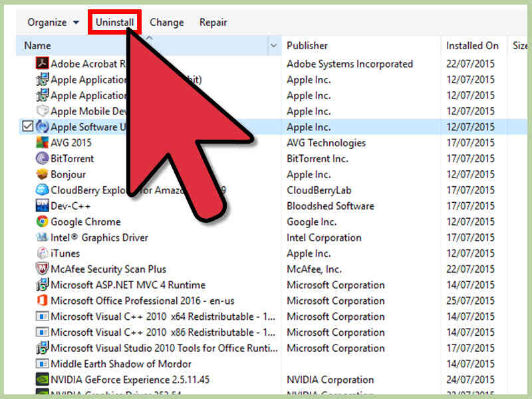Screen dimensions: 532x399
Task: Click the iTunes icon
Action: click(x=42, y=253)
